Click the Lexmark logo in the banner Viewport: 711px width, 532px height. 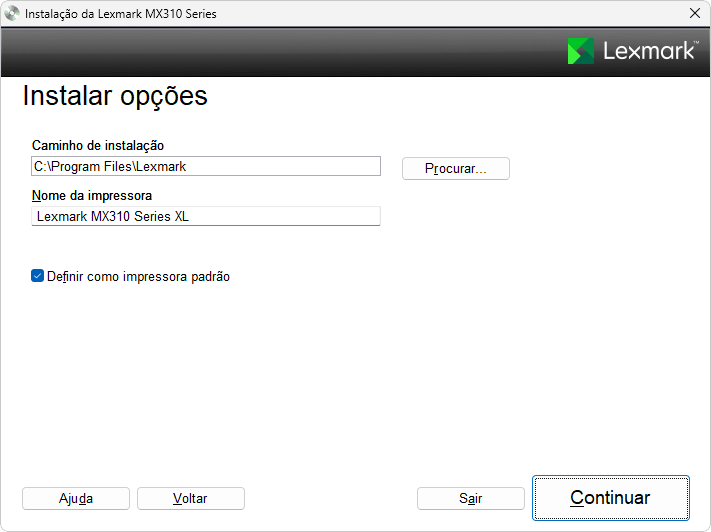[x=633, y=51]
